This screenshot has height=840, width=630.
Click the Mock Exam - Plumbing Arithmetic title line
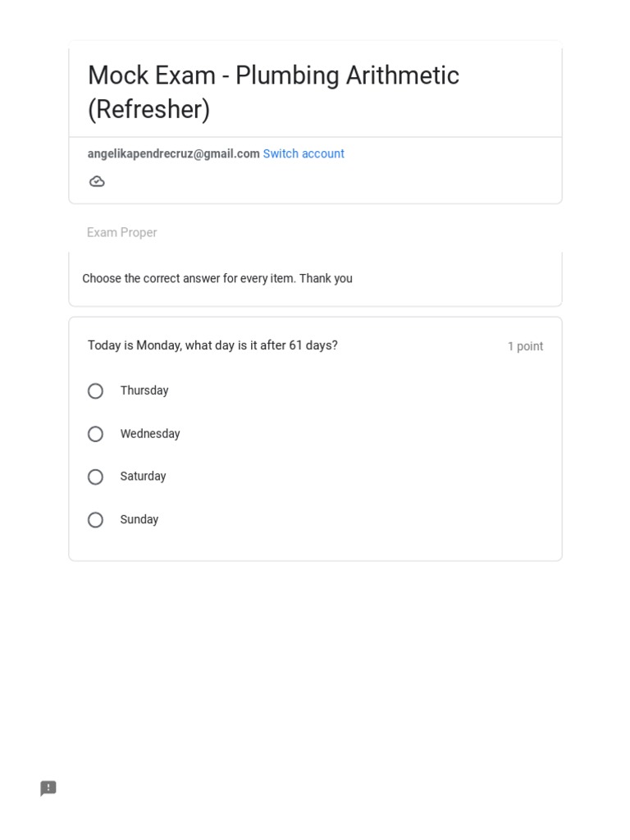273,75
